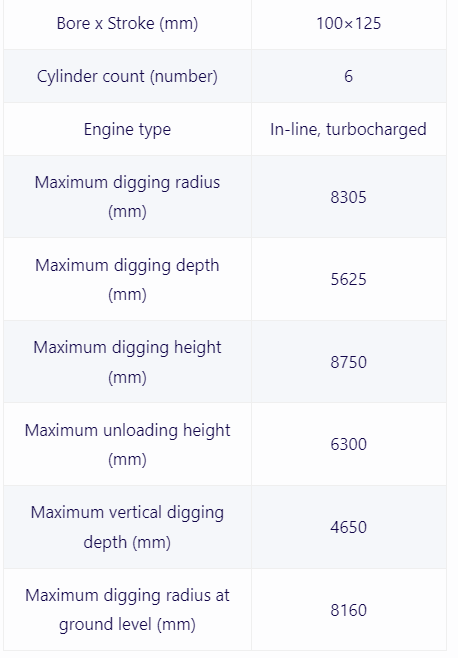458x658 pixels.
Task: Click the Engine type label cell
Action: [x=127, y=129]
